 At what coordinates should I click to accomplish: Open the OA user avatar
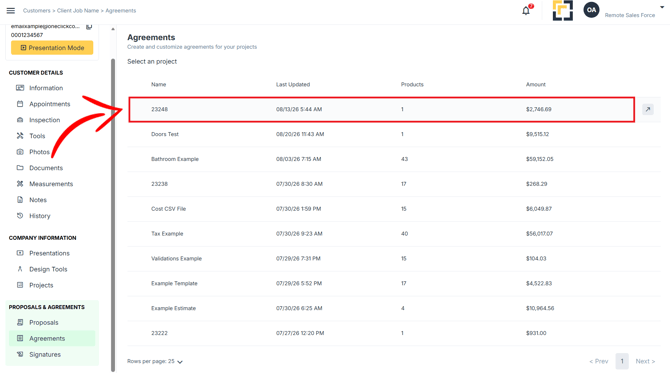(591, 10)
